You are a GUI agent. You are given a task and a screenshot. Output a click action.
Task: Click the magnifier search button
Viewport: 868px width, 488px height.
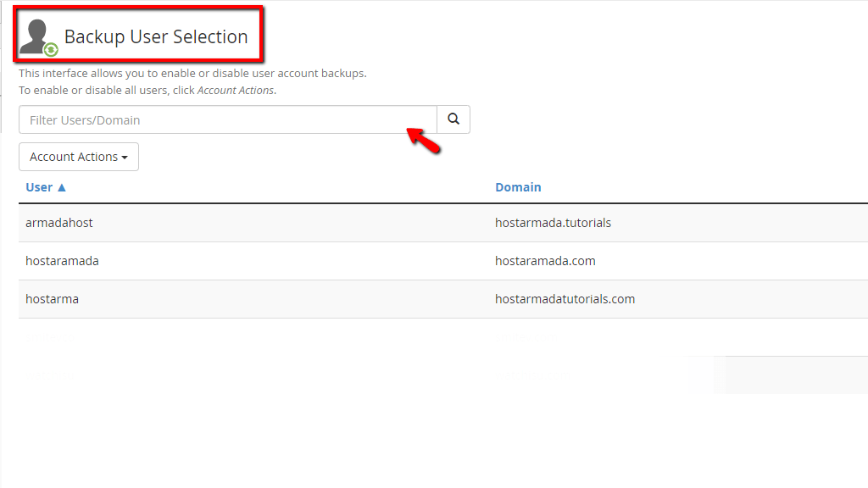453,119
